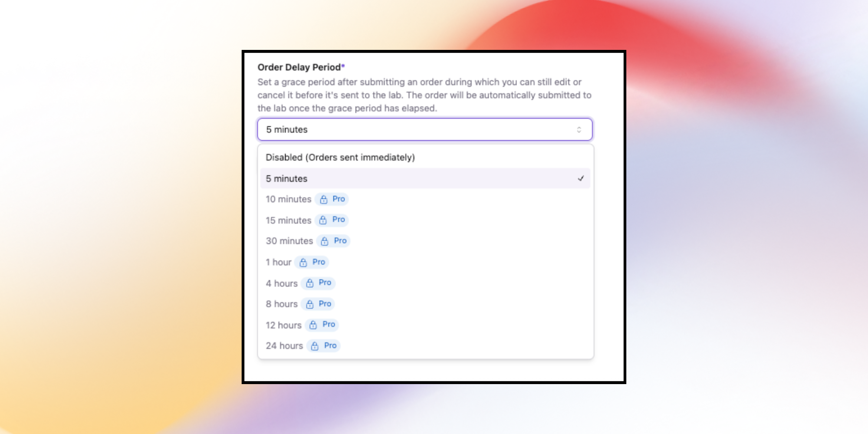The height and width of the screenshot is (434, 868).
Task: Select the Disabled orders sent immediately option
Action: pyautogui.click(x=340, y=157)
